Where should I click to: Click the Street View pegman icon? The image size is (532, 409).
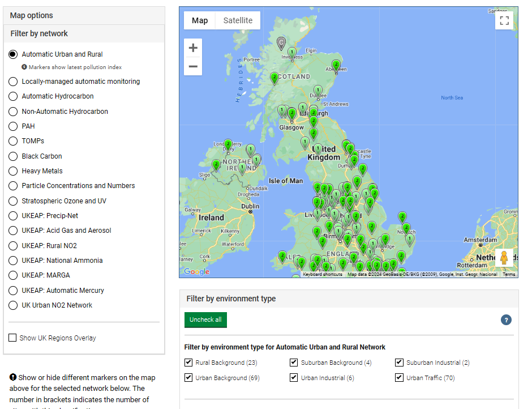504,258
